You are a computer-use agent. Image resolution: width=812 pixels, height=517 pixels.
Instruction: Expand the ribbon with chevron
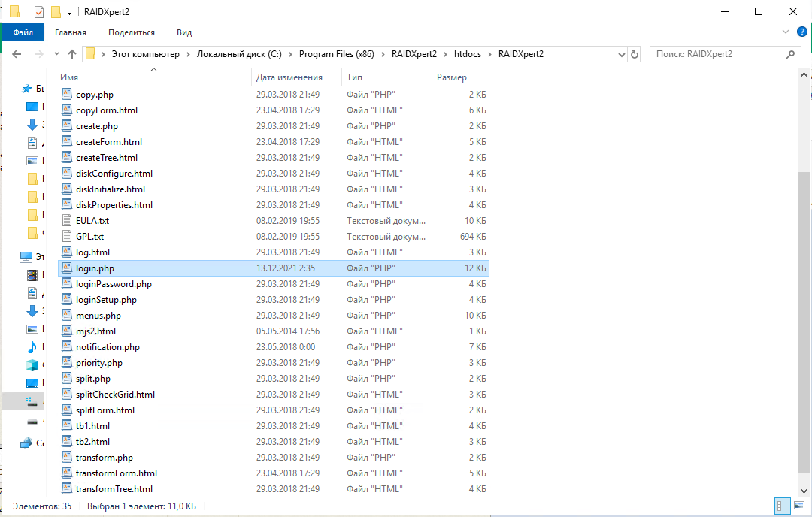786,32
